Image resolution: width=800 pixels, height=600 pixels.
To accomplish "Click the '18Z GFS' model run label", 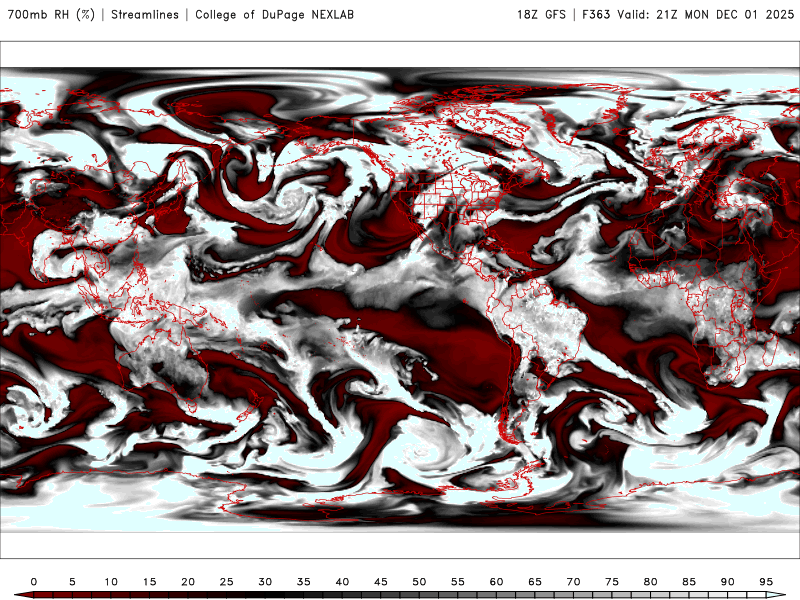I will click(541, 14).
